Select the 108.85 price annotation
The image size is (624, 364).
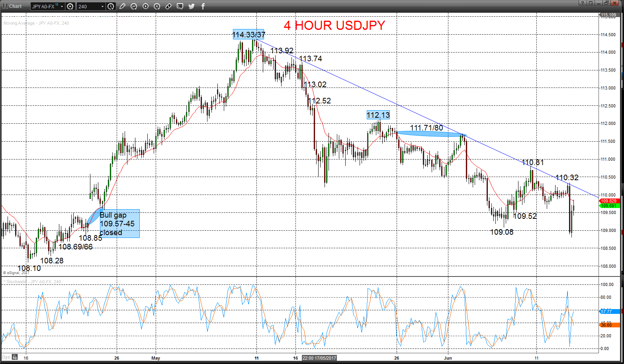[x=90, y=238]
